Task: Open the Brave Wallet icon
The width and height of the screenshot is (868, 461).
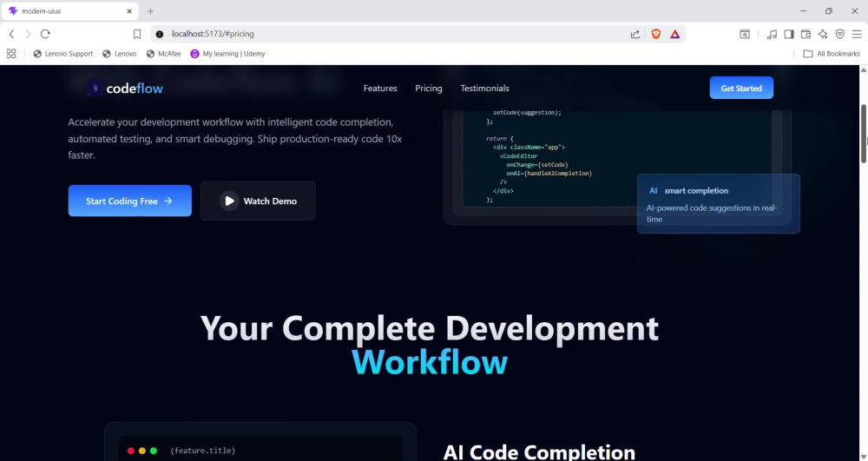Action: tap(806, 34)
